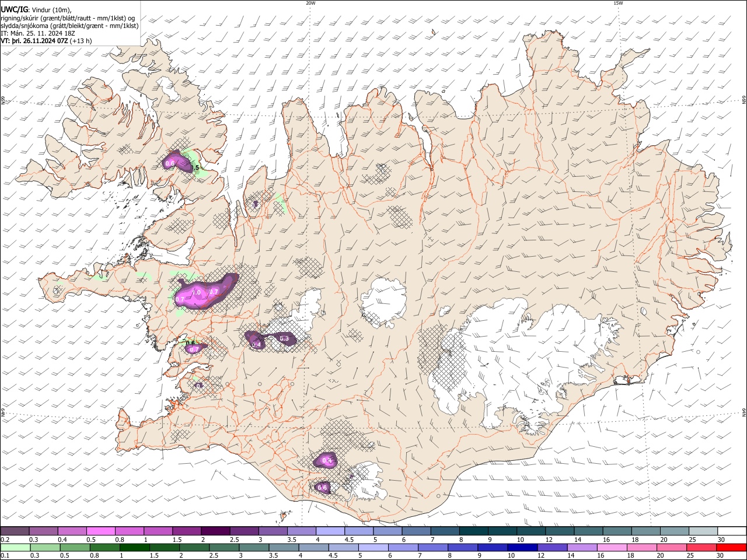Image resolution: width=747 pixels, height=560 pixels.
Task: Click the bright red 30 swatch, lower scale
Action: coord(730,547)
